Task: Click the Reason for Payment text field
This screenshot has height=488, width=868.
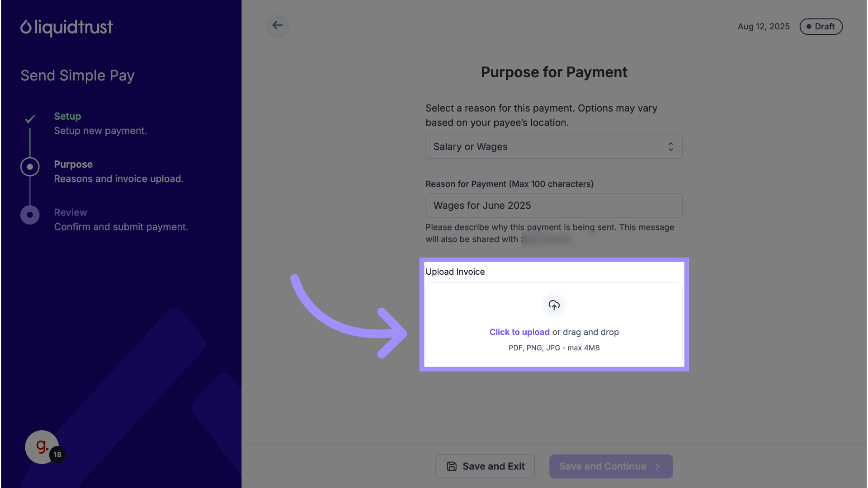Action: pos(554,206)
